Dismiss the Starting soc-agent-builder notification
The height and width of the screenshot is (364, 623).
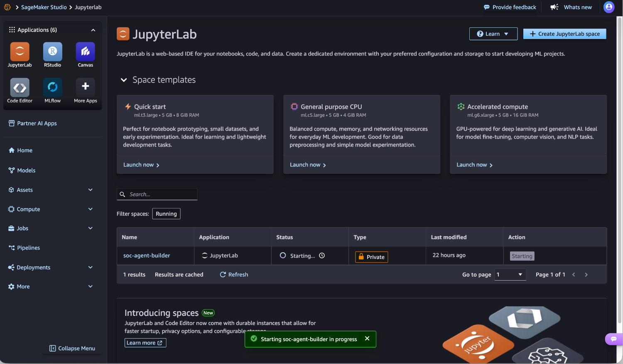(x=367, y=339)
